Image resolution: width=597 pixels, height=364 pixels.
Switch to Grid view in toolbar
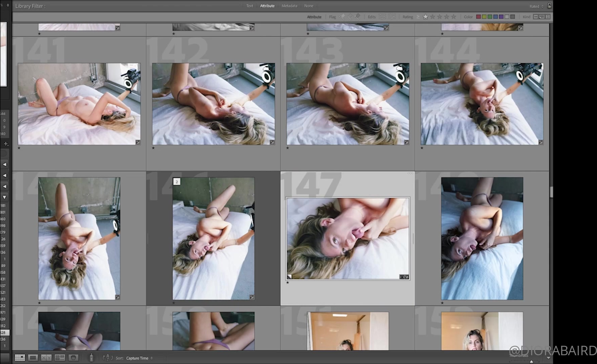pos(20,358)
